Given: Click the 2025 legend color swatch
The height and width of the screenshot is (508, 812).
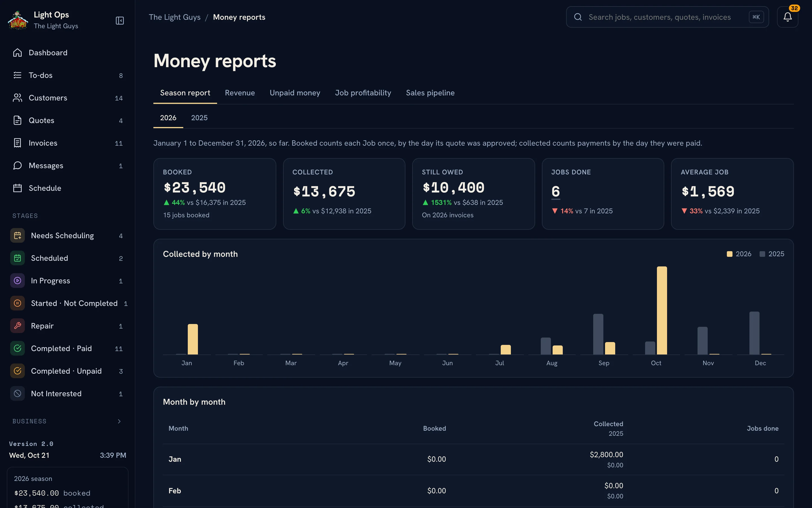Looking at the screenshot, I should click(762, 254).
